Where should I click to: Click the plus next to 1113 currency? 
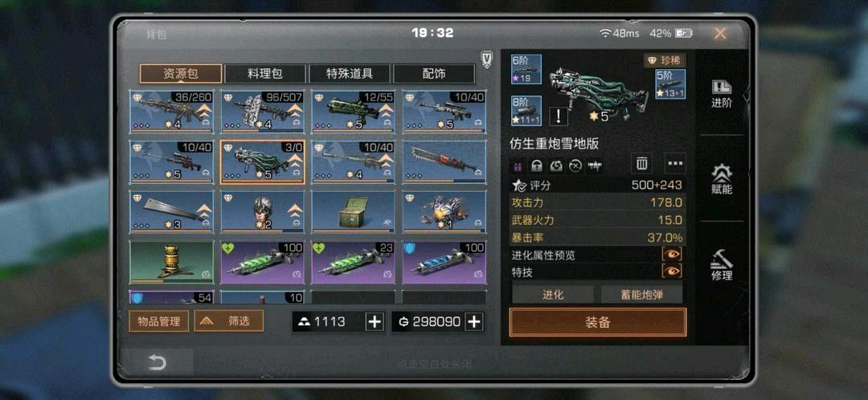coord(375,321)
